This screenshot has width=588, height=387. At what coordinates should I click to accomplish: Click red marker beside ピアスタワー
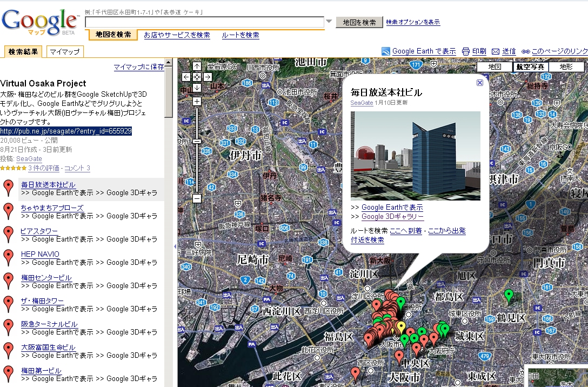click(x=8, y=235)
